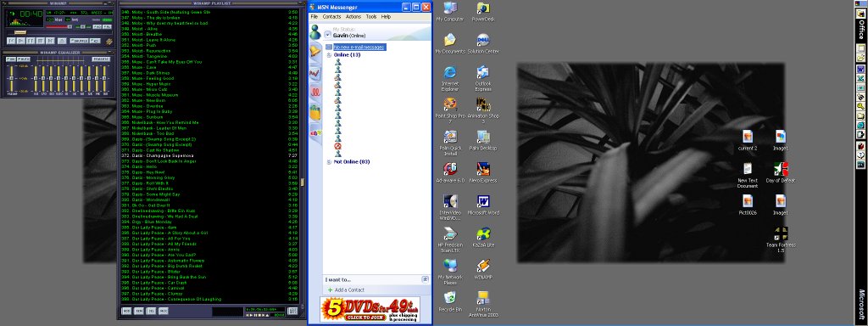
Task: Click the Winamp eject button
Action: (x=62, y=41)
